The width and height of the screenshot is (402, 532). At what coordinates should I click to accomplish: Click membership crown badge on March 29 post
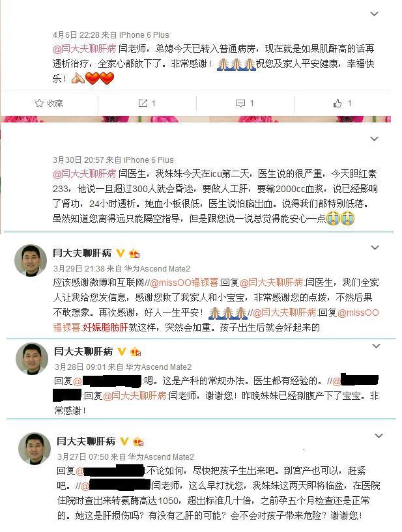tap(134, 253)
